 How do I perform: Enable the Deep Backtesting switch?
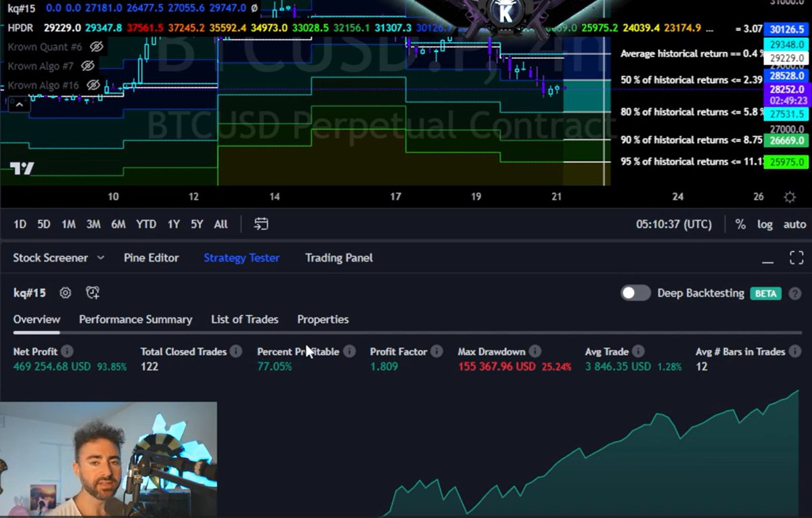tap(635, 293)
